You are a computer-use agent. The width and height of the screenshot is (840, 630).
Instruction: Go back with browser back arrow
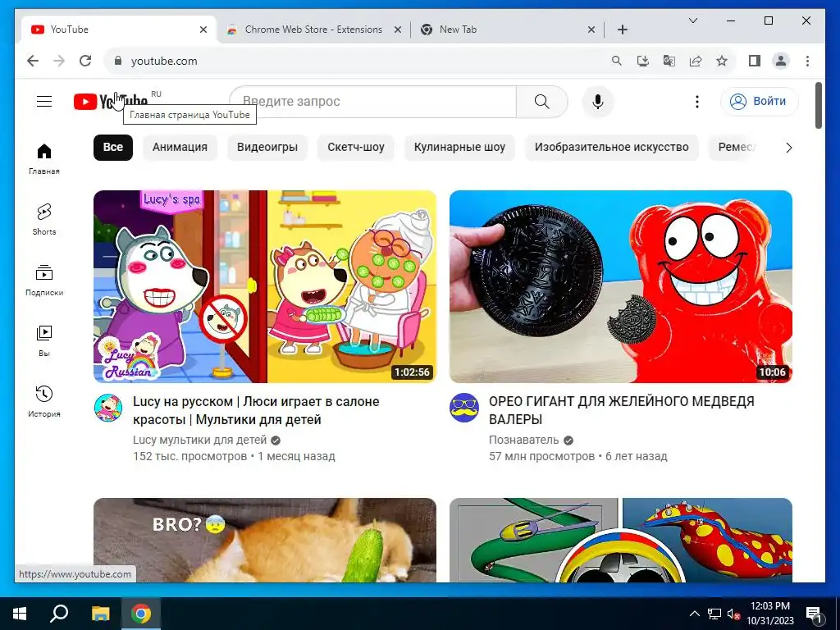point(33,61)
